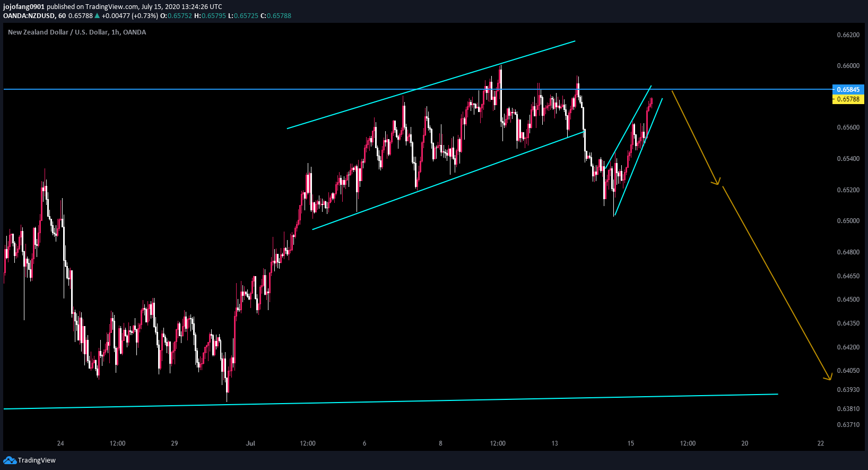Click the 0.64650 price axis label
The width and height of the screenshot is (868, 470).
click(x=848, y=276)
